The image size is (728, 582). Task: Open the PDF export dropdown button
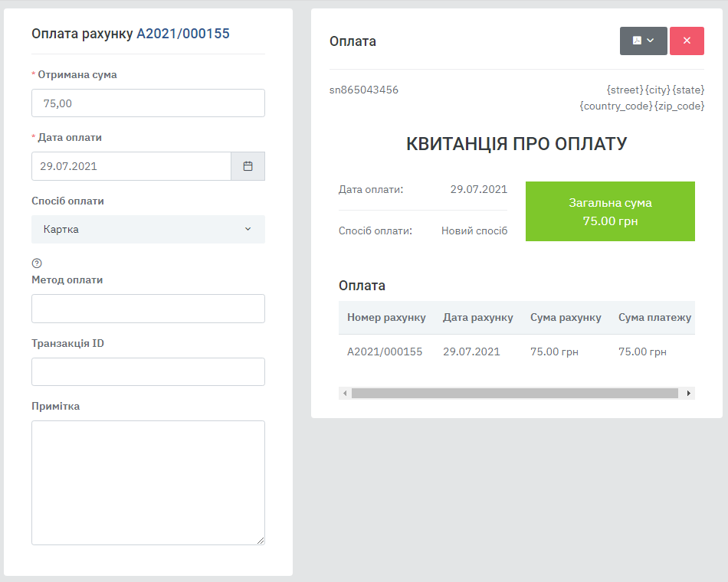pos(643,41)
